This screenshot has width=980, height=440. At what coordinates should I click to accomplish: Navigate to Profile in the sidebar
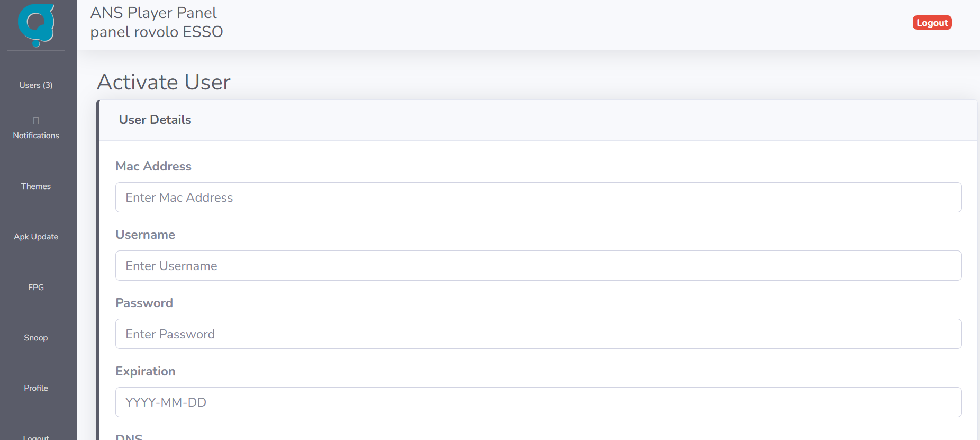36,388
